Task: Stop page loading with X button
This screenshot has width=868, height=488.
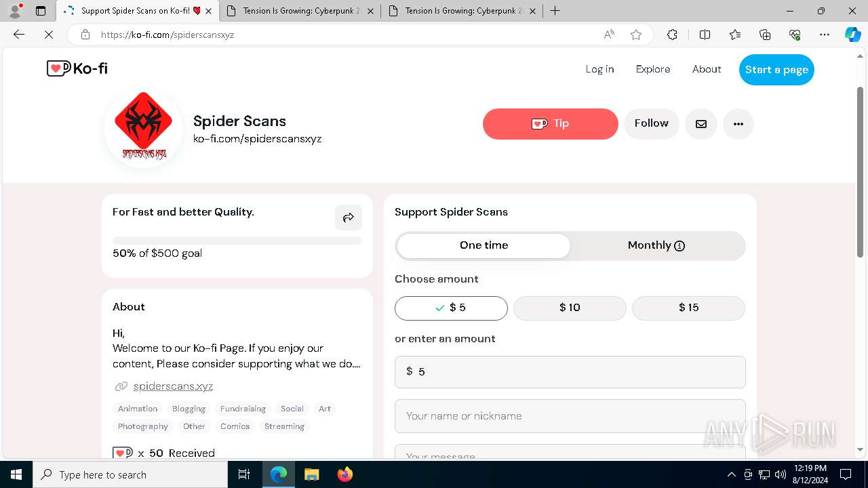Action: pyautogui.click(x=49, y=35)
